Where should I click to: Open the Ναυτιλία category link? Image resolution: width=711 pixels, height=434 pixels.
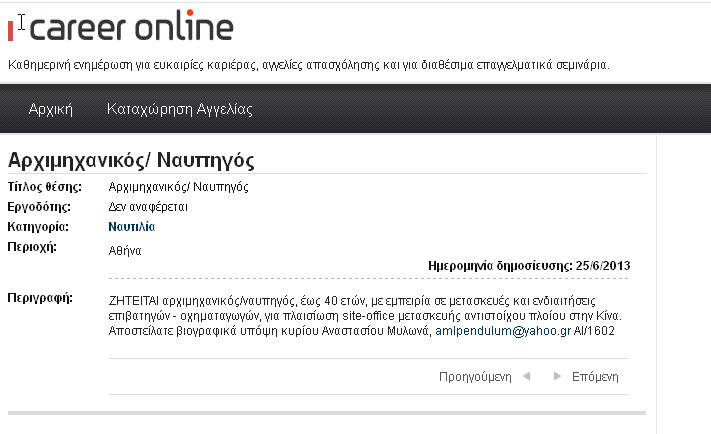click(x=131, y=227)
